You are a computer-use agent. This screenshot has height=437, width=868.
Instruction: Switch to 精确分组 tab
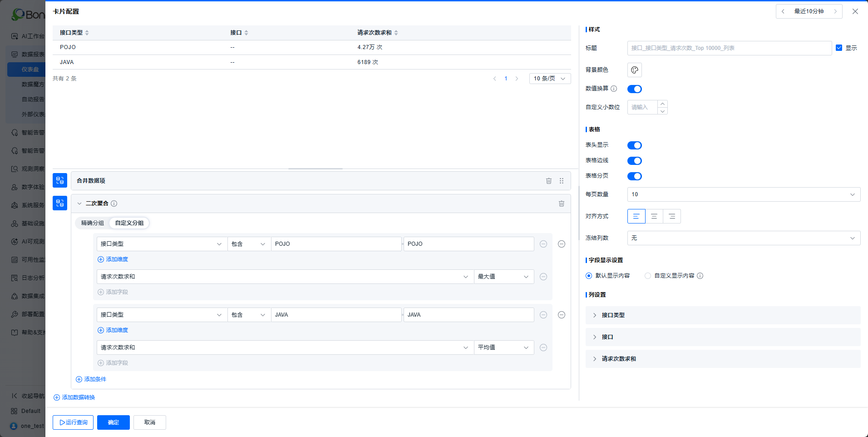93,223
